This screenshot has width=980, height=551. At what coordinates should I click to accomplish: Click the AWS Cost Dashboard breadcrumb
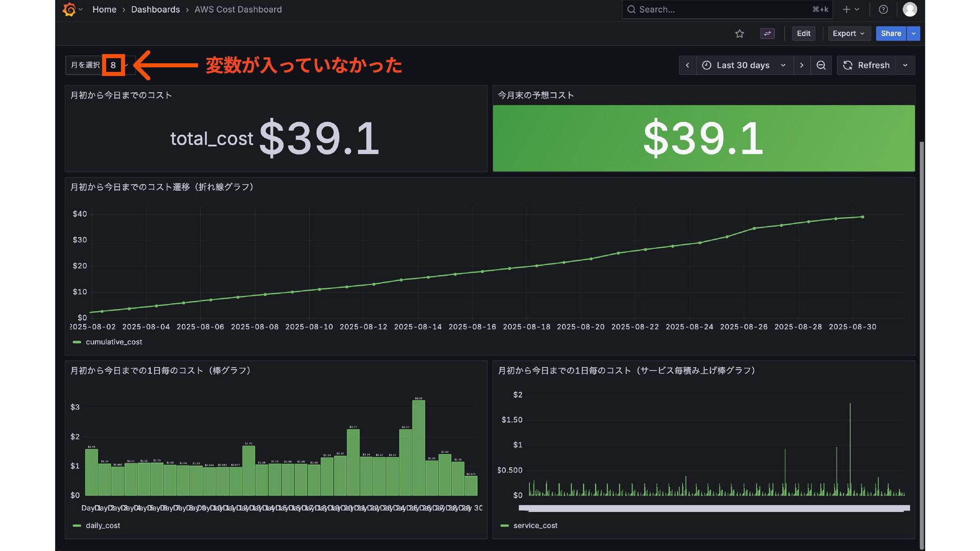tap(238, 9)
